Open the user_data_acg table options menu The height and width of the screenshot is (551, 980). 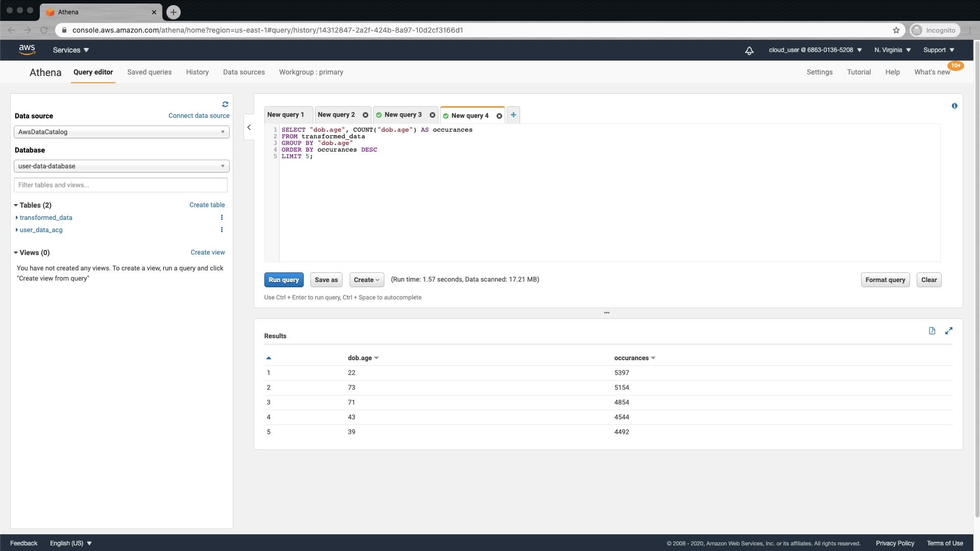[x=222, y=230]
